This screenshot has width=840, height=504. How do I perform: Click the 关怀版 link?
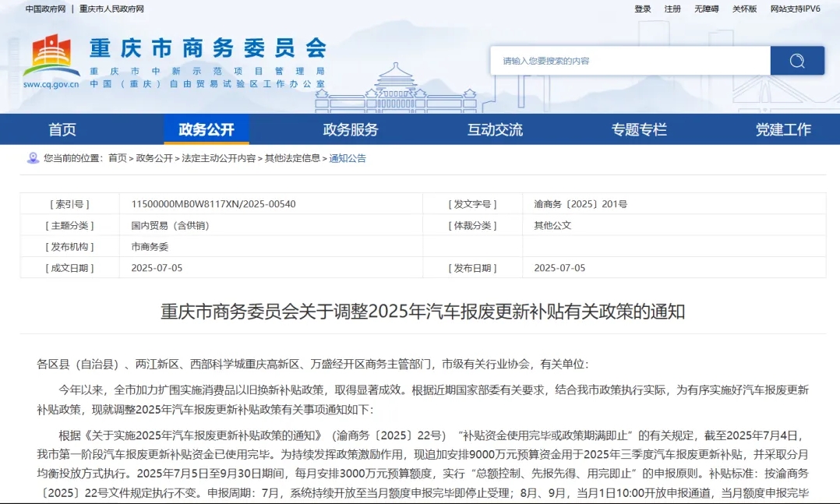pos(745,9)
